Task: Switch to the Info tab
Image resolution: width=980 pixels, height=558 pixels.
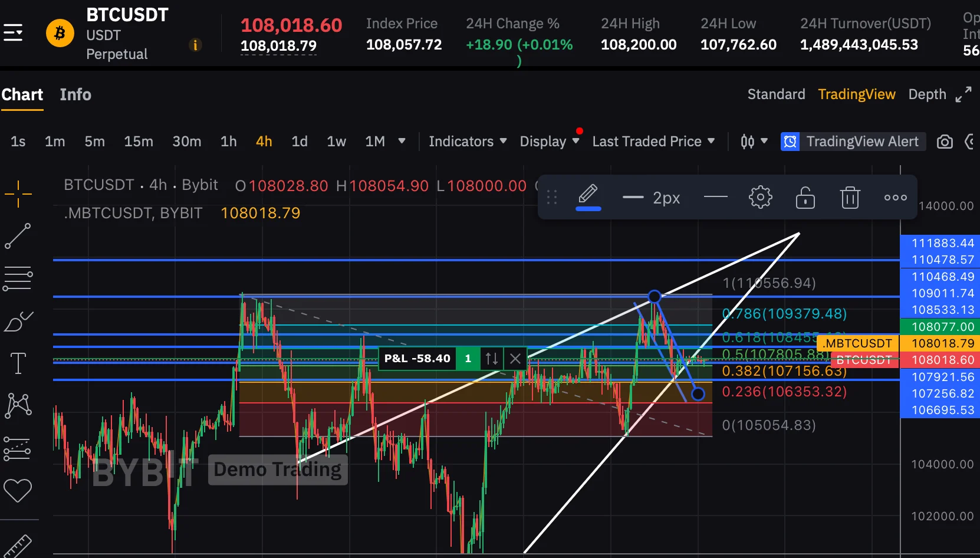Action: point(75,94)
